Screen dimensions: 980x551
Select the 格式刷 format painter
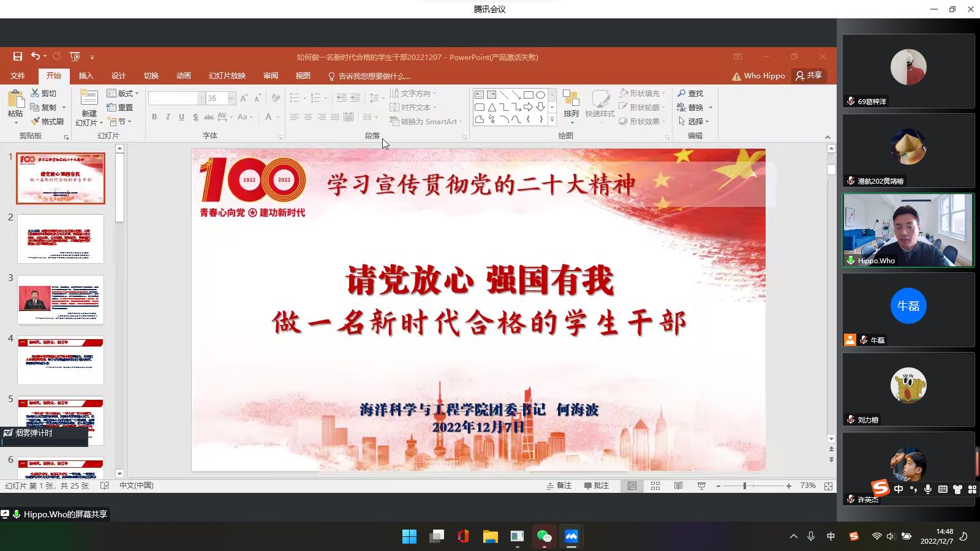point(48,121)
